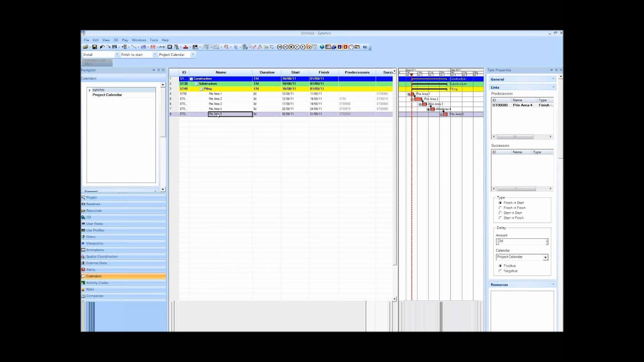Open Risks section in Navigator
The width and height of the screenshot is (644, 362).
[123, 289]
